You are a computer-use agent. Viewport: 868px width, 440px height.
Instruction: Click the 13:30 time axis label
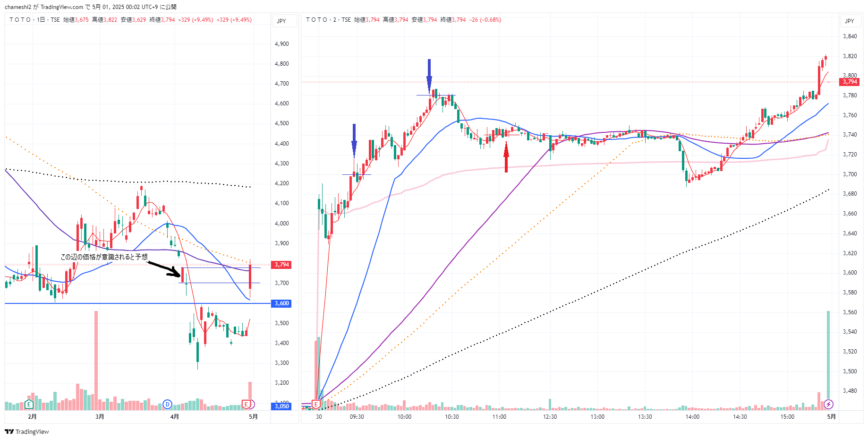pos(645,416)
